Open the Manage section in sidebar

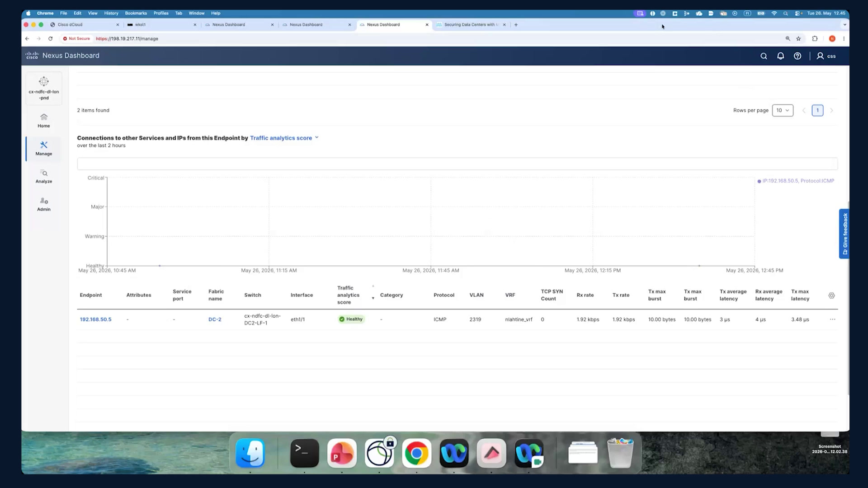tap(44, 149)
